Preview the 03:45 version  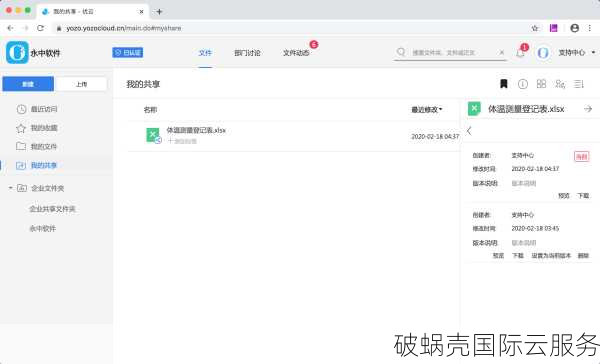point(498,256)
